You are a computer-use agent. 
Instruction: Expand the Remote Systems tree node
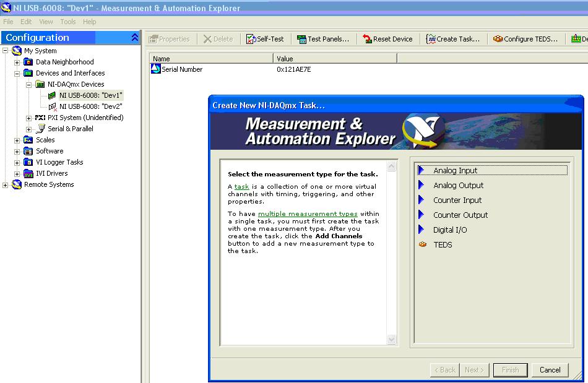[6, 184]
